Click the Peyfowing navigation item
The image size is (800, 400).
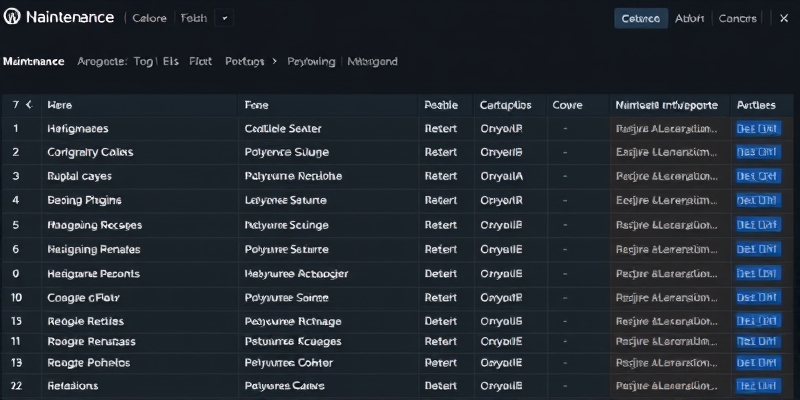tap(311, 61)
